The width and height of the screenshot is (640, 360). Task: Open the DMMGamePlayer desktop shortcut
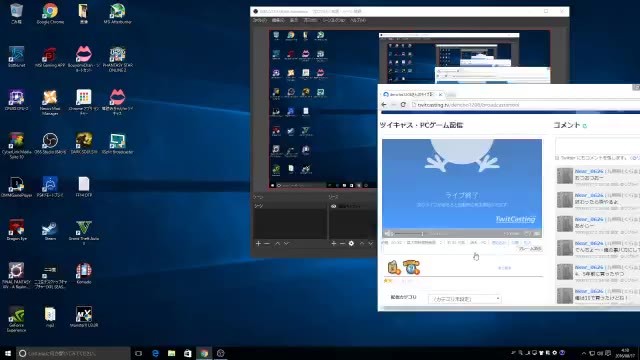pyautogui.click(x=16, y=187)
